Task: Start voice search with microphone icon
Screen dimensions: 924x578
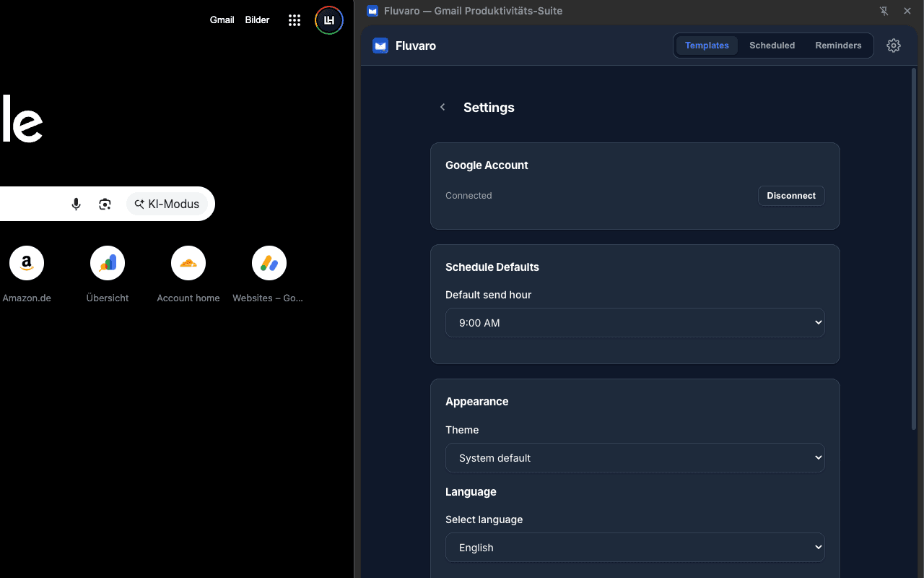Action: pyautogui.click(x=76, y=204)
